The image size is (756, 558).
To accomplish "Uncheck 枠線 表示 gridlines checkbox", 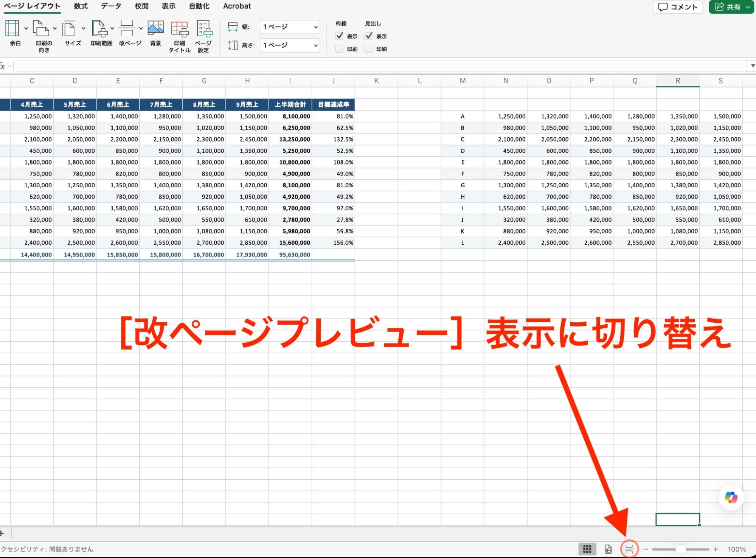I will [339, 36].
